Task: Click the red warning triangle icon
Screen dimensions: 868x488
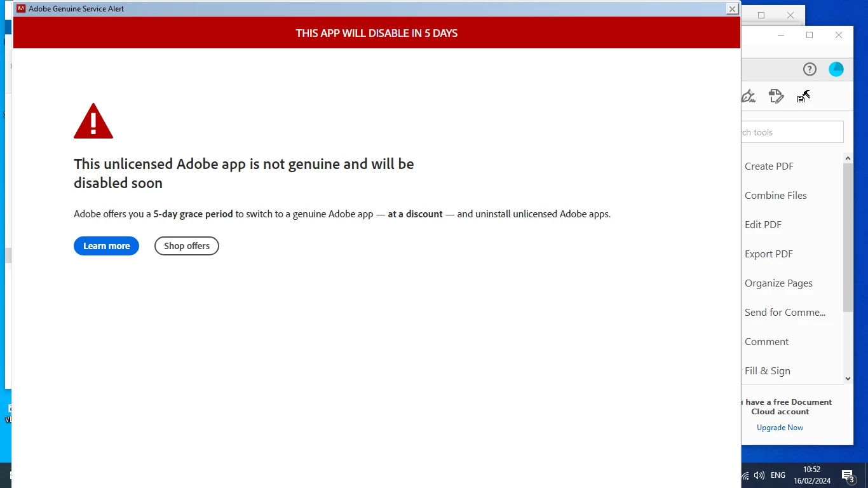Action: (93, 121)
